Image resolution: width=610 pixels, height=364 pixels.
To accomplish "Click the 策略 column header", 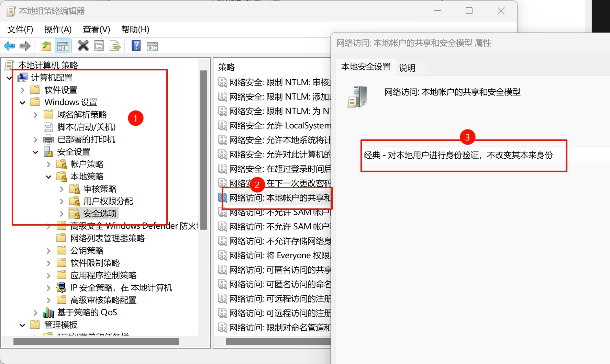I will coord(226,67).
